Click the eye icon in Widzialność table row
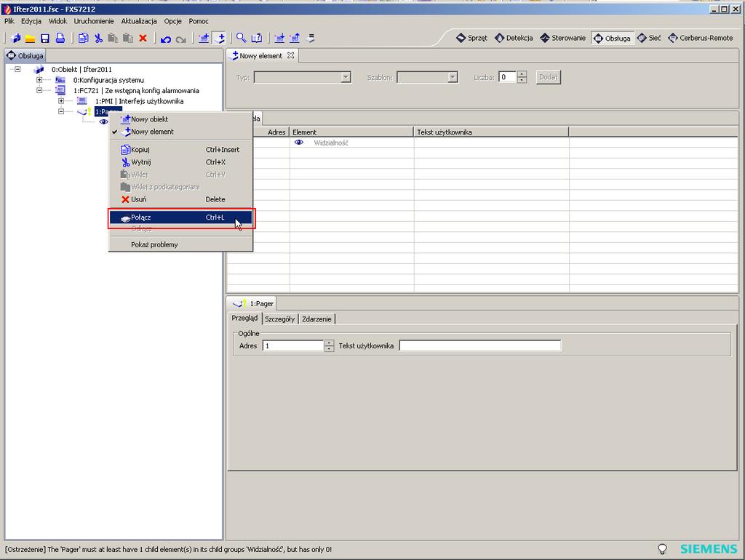The height and width of the screenshot is (560, 745). point(299,142)
